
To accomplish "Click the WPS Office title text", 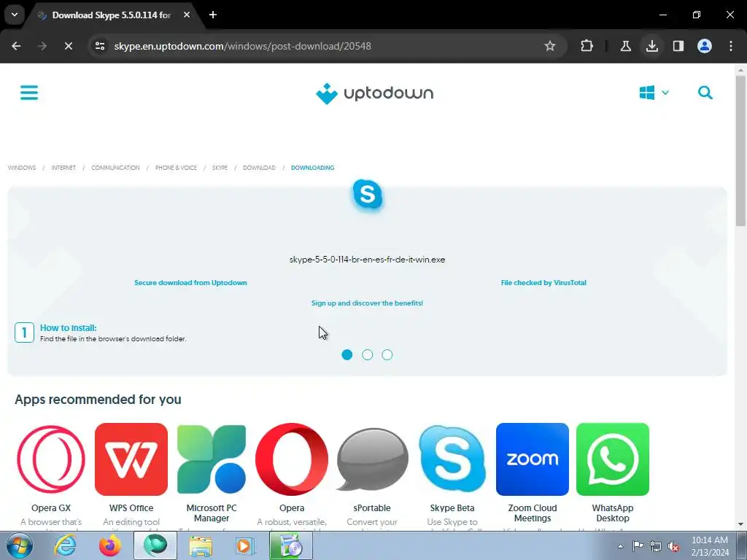I will (x=131, y=508).
